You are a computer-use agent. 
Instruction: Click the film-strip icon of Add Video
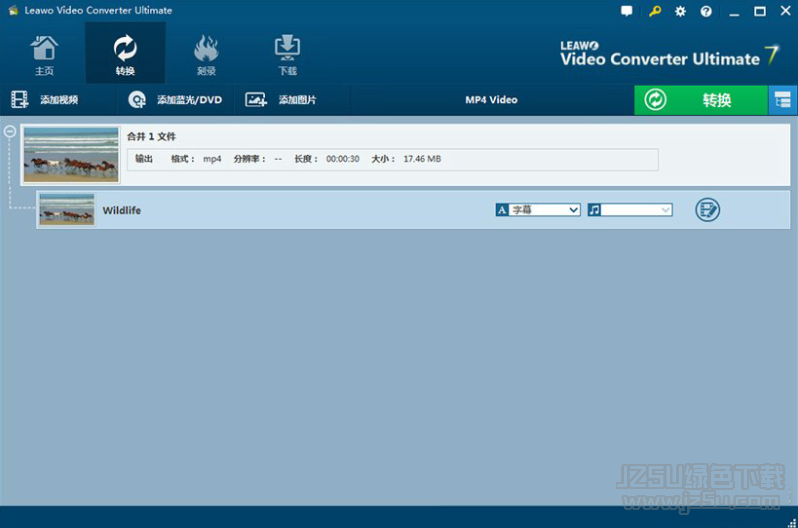pos(20,100)
